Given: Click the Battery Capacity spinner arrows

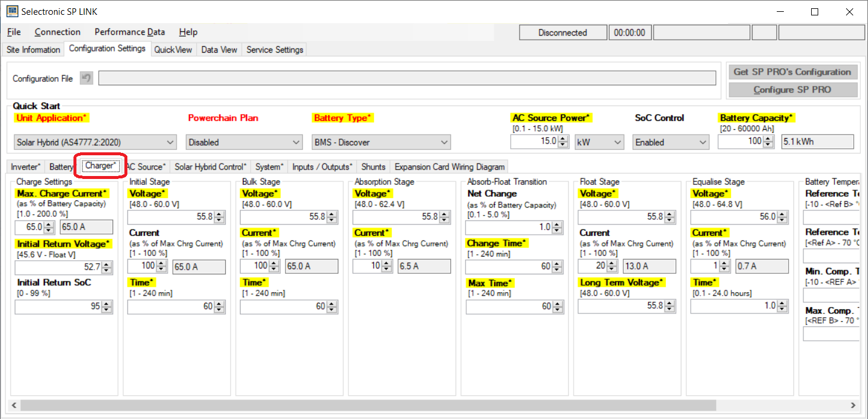Looking at the screenshot, I should 768,142.
